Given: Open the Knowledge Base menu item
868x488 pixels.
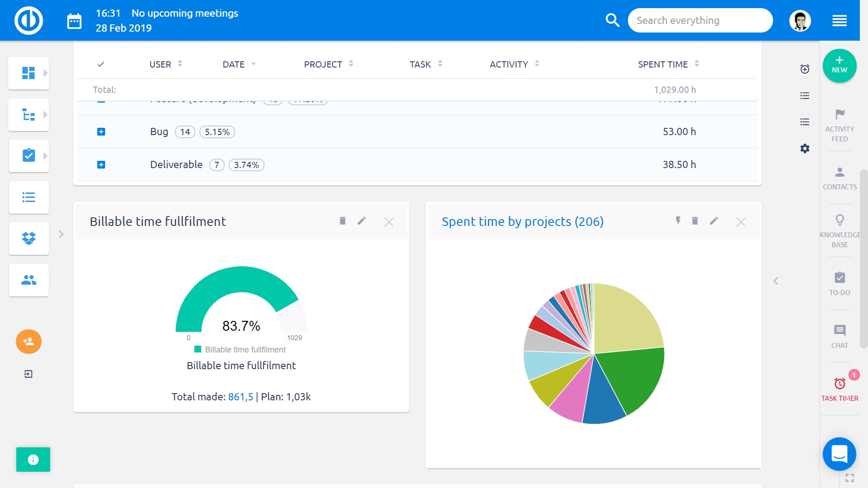Looking at the screenshot, I should pyautogui.click(x=840, y=231).
